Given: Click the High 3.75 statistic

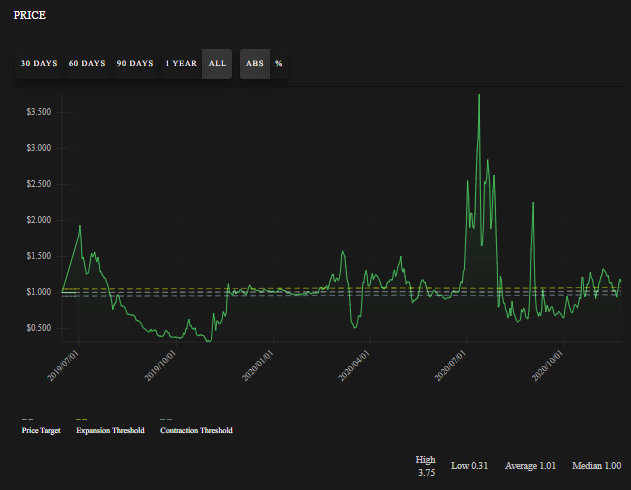Looking at the screenshot, I should click(x=426, y=466).
